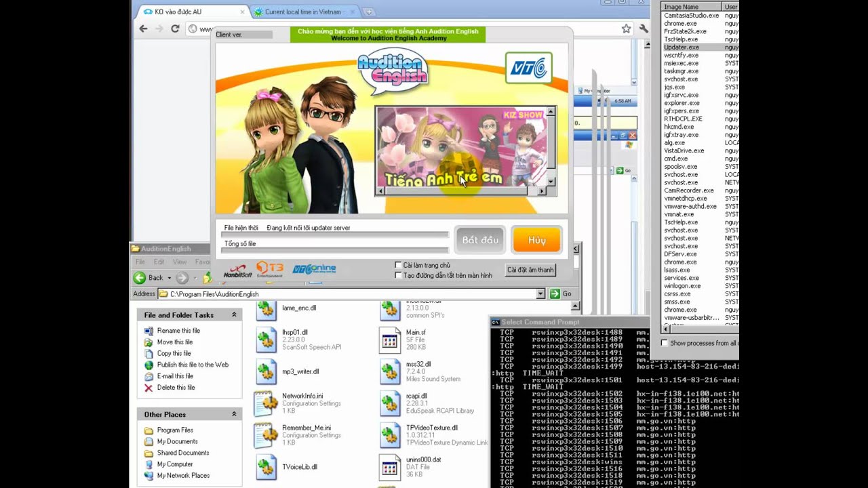Open Shared Documents in Other Places
The image size is (868, 488).
click(183, 453)
